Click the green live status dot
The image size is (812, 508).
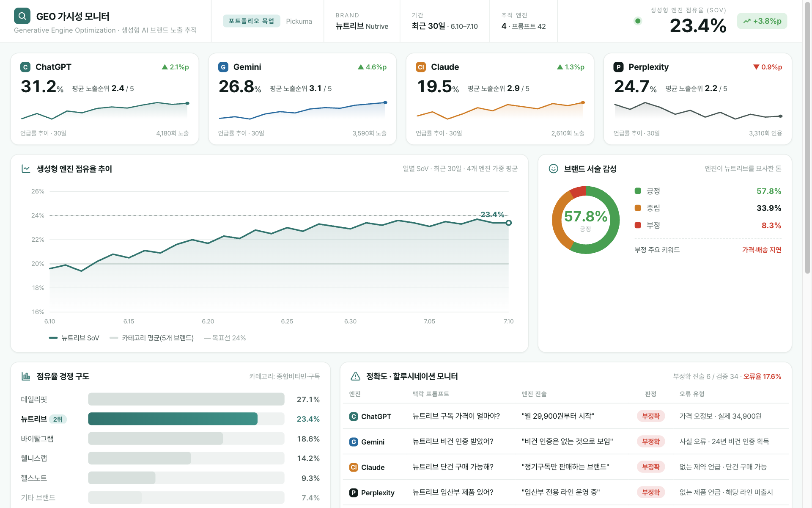[638, 21]
